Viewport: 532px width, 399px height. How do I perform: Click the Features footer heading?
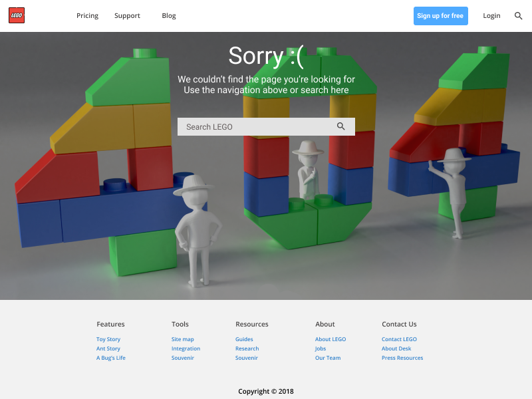110,324
